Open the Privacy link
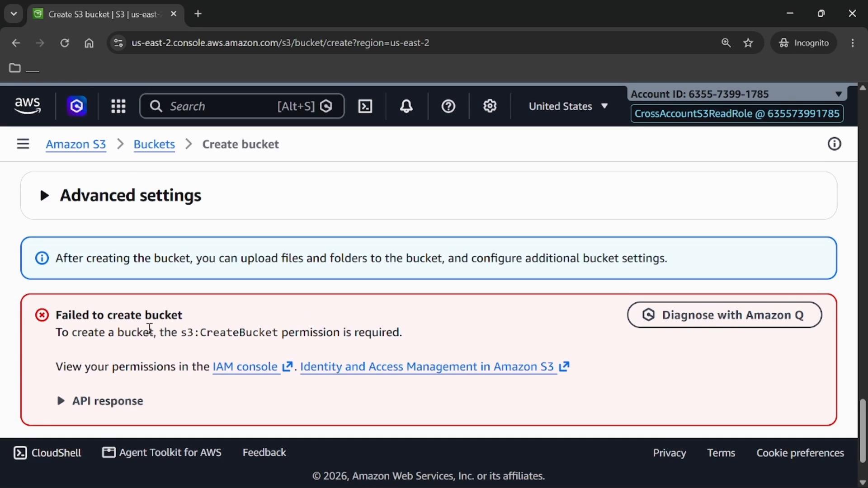This screenshot has width=868, height=488. coord(669,453)
